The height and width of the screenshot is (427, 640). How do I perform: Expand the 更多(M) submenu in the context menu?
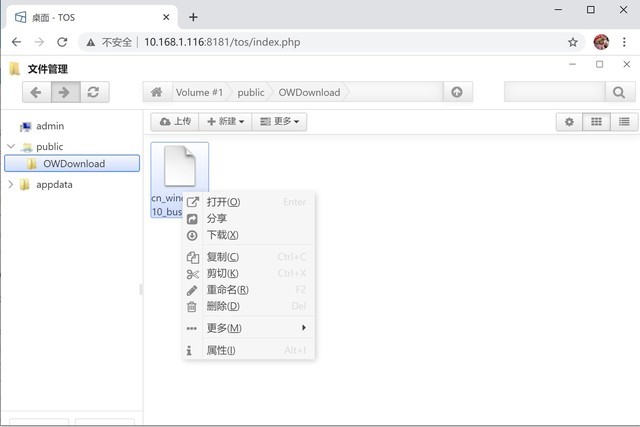[x=249, y=328]
